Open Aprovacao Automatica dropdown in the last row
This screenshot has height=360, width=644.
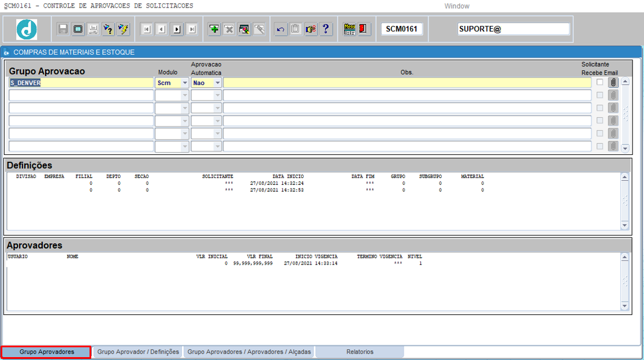click(218, 146)
